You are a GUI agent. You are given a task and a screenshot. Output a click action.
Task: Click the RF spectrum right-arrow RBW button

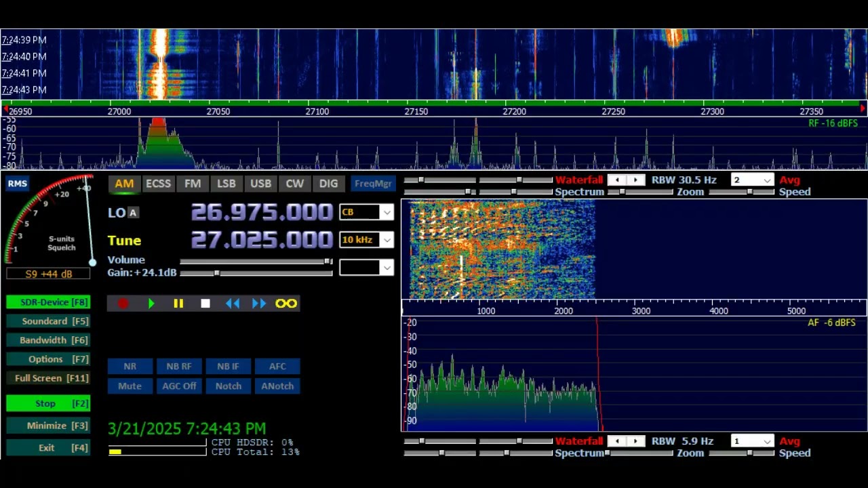pyautogui.click(x=635, y=180)
